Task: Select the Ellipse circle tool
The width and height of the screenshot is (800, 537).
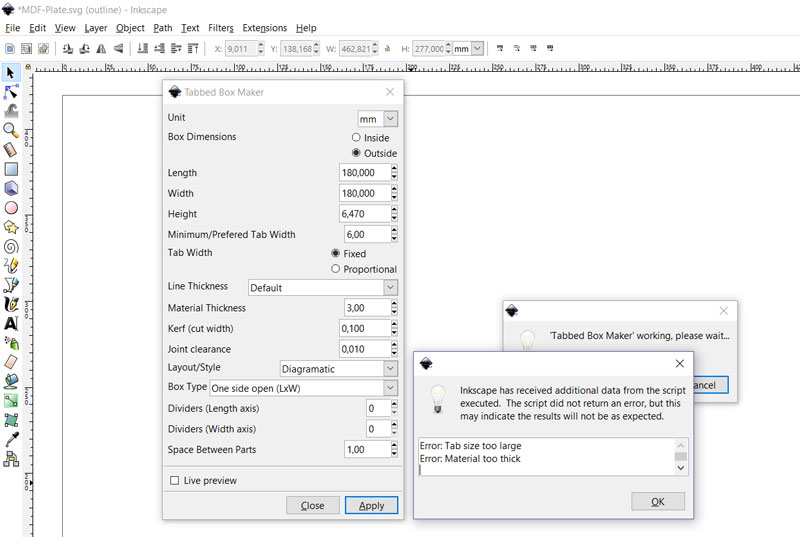Action: click(11, 208)
